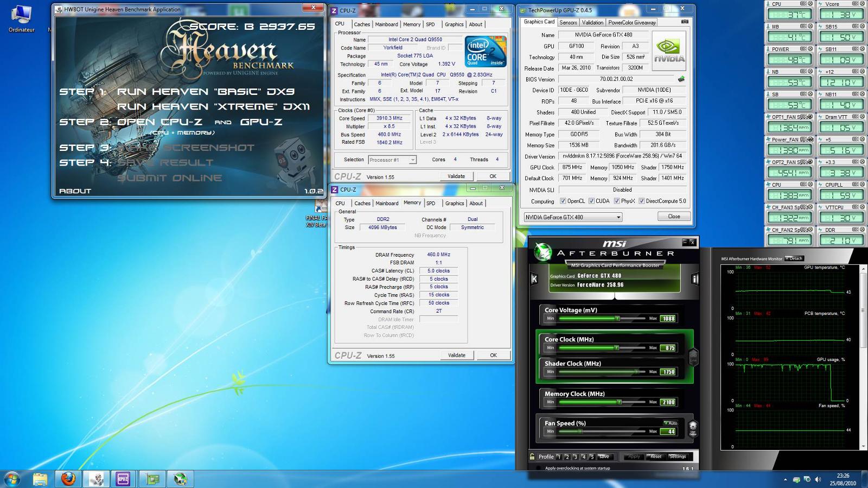868x488 pixels.
Task: Open the Graphics tab in the lower CPU-Z window
Action: (x=455, y=204)
